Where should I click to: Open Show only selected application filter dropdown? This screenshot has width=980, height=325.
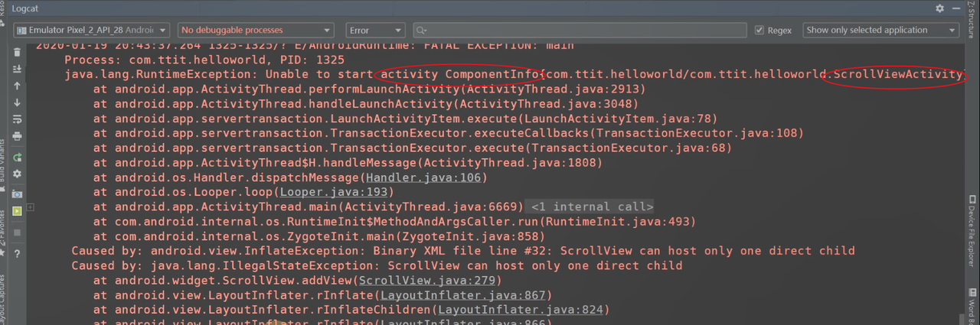(880, 31)
